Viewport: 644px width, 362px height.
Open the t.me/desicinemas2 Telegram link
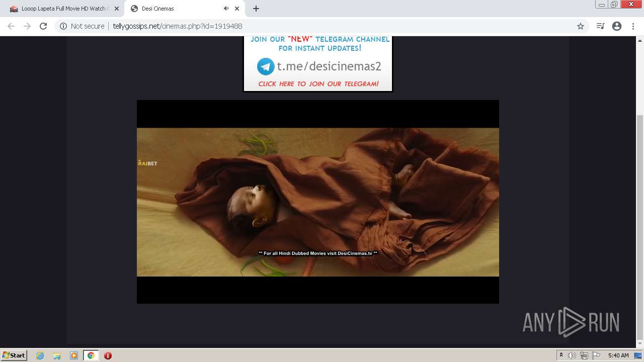[329, 66]
